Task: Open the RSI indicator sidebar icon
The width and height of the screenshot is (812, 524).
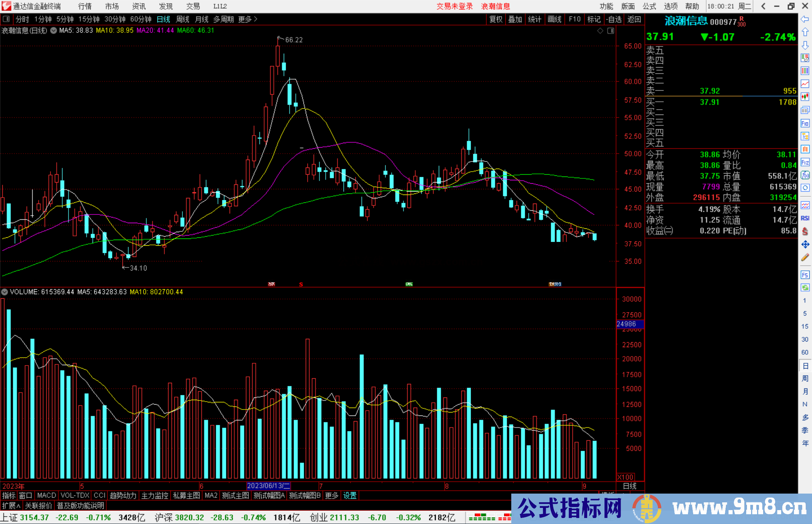Action: 805,218
